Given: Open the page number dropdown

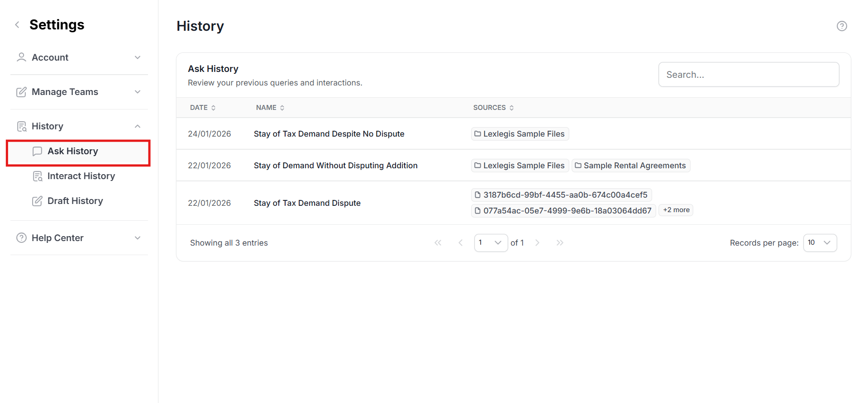Looking at the screenshot, I should click(x=491, y=243).
